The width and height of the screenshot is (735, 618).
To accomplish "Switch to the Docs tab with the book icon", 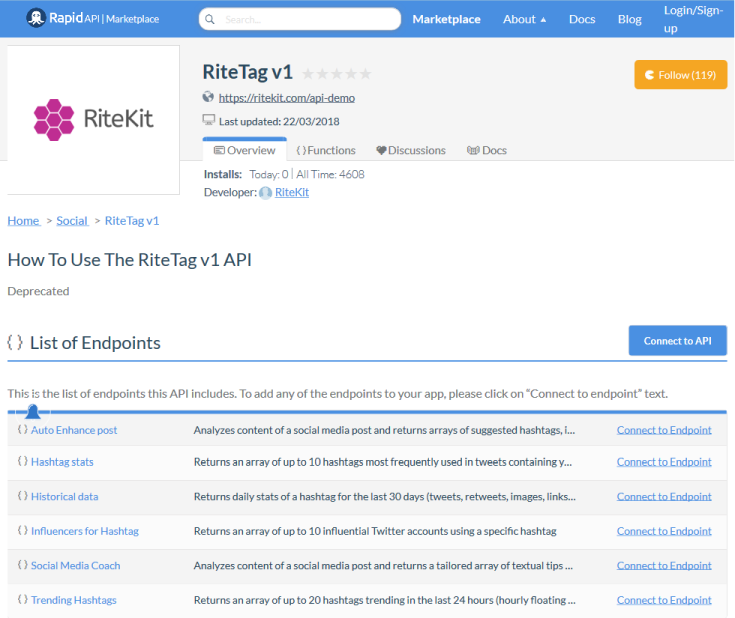I will 487,150.
